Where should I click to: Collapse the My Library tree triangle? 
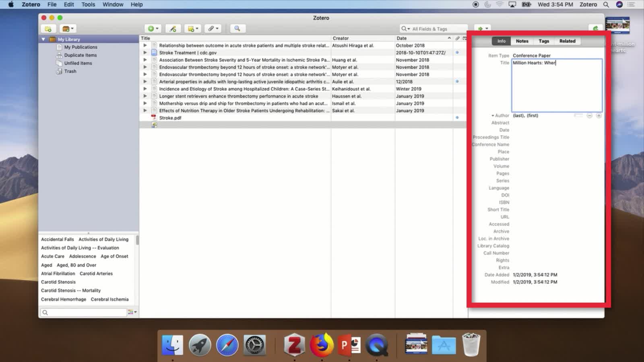(43, 39)
